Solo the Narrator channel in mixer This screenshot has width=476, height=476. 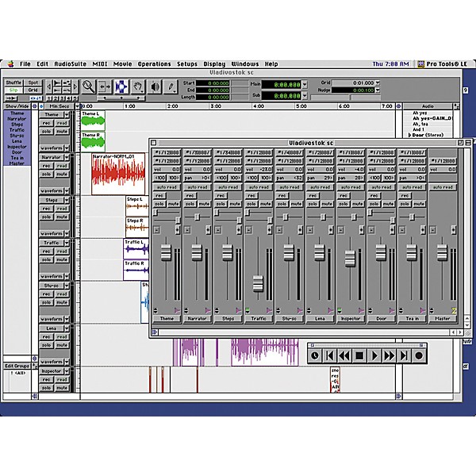tap(190, 205)
